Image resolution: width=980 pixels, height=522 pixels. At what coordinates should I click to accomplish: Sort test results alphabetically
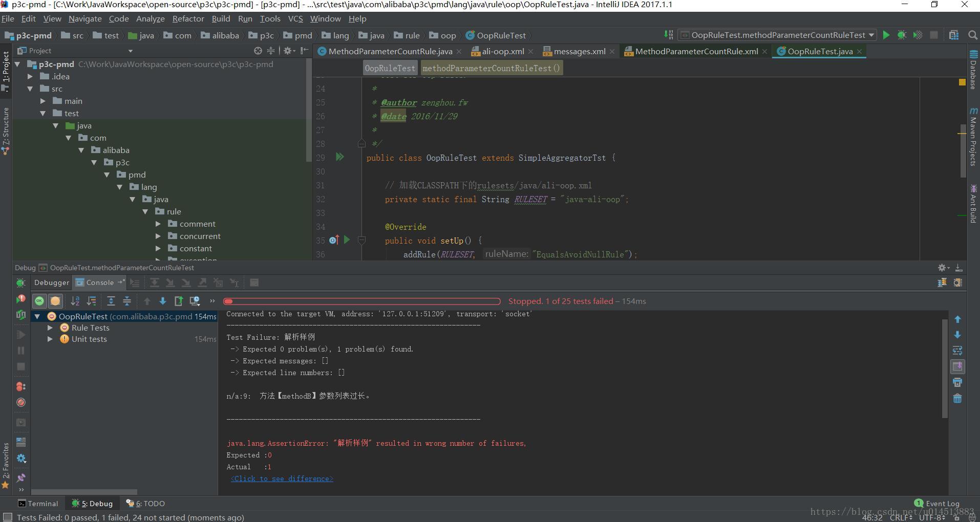click(75, 301)
